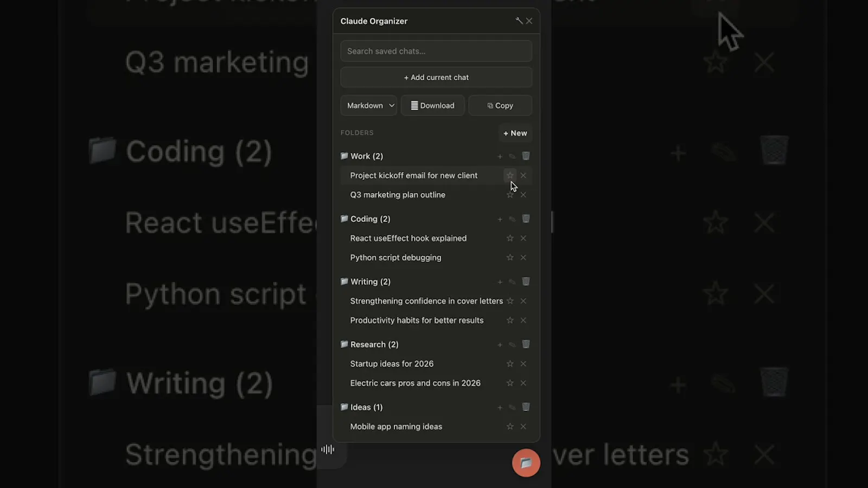Remove the Productivity habits chat
This screenshot has height=488, width=868.
524,320
